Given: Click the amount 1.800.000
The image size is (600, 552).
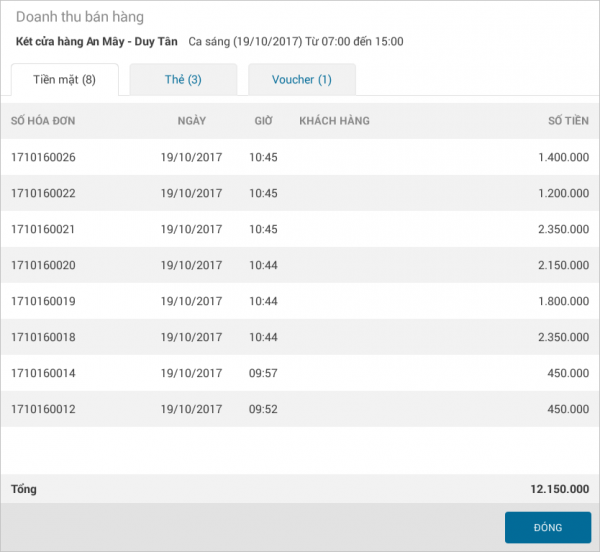Looking at the screenshot, I should [x=564, y=301].
